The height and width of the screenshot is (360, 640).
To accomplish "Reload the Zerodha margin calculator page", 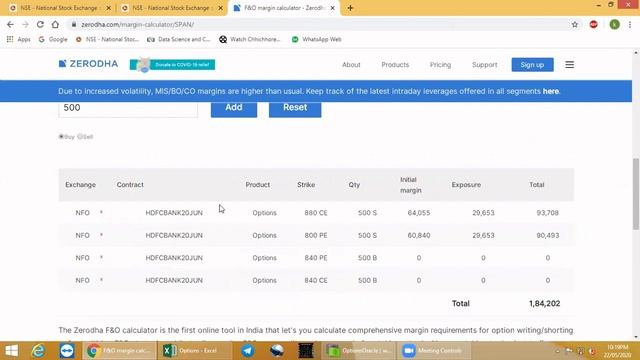I will tap(40, 24).
